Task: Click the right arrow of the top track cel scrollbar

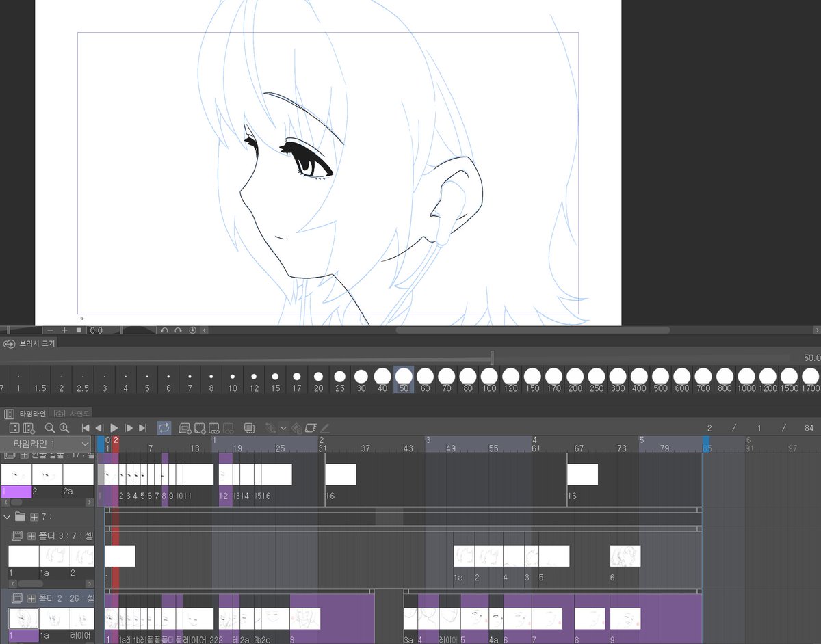Action: tap(90, 502)
